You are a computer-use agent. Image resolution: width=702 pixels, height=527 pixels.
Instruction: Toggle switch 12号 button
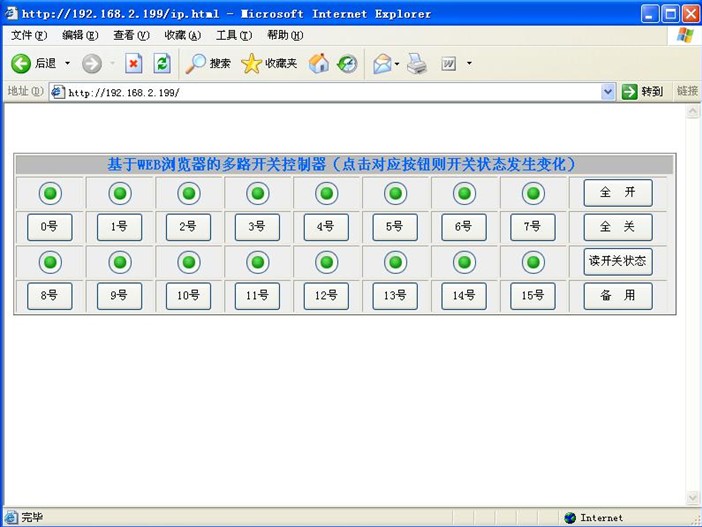pyautogui.click(x=325, y=296)
